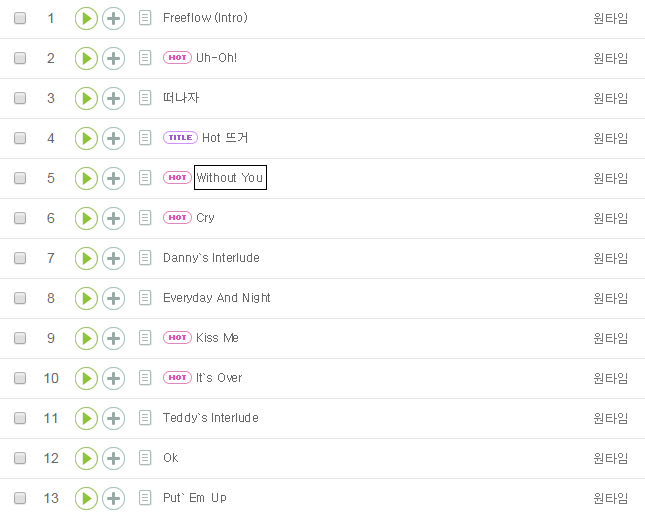The width and height of the screenshot is (645, 518).
Task: Add Without You using plus icon
Action: [x=114, y=178]
